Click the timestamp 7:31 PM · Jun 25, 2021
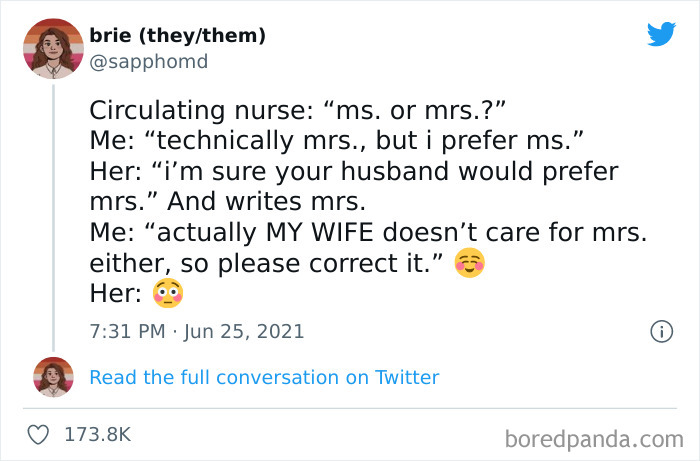 [196, 331]
